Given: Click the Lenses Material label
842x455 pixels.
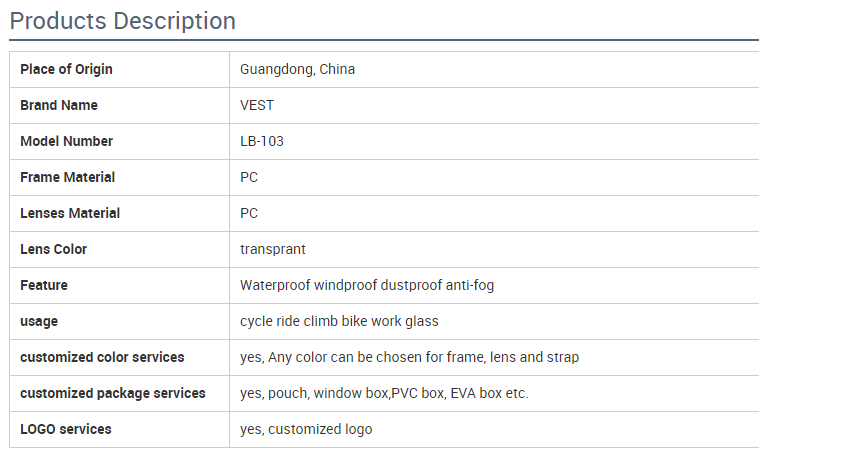Looking at the screenshot, I should 70,213.
